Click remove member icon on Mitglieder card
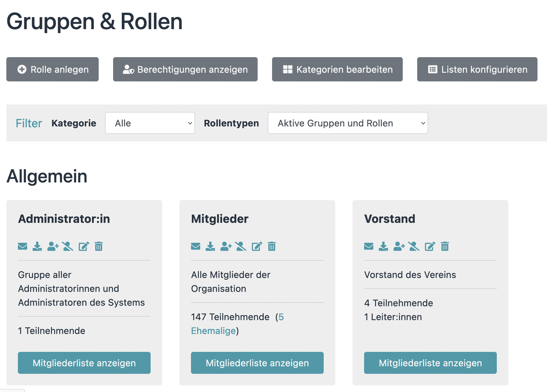 (x=241, y=246)
